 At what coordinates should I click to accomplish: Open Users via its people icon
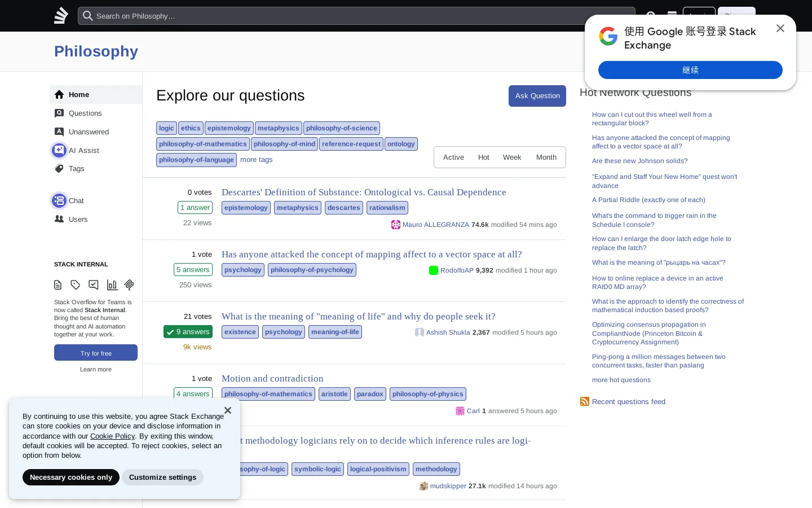pos(59,219)
